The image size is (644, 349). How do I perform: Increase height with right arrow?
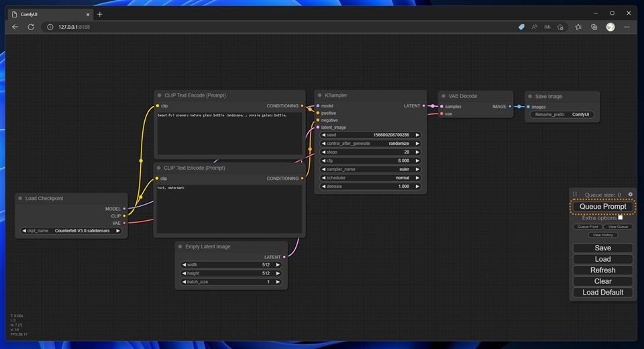[278, 273]
